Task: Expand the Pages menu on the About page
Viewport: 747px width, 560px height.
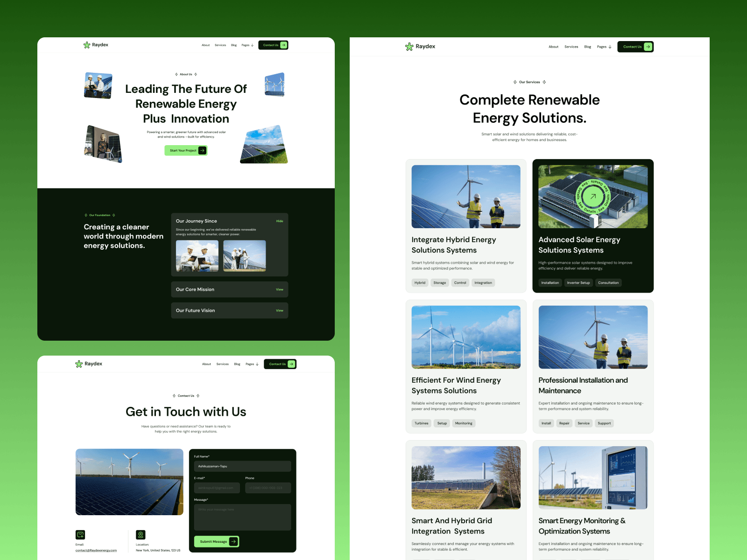Action: [247, 45]
